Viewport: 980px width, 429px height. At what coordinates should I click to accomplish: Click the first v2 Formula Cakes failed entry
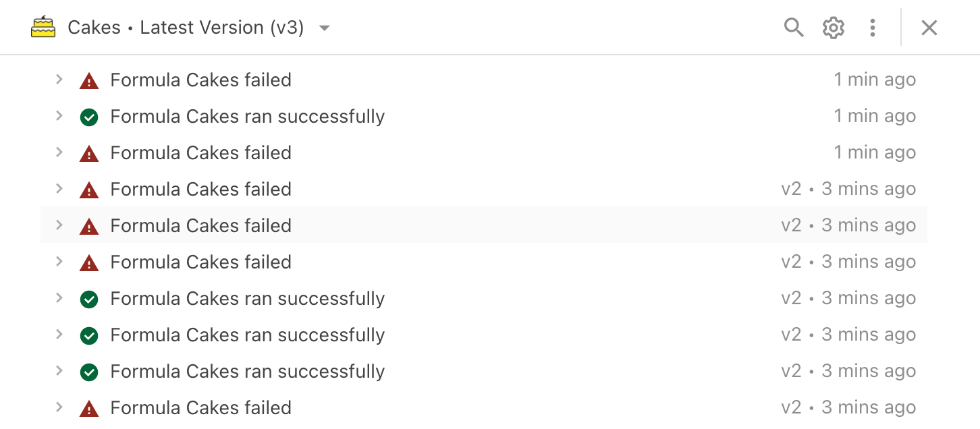click(200, 190)
